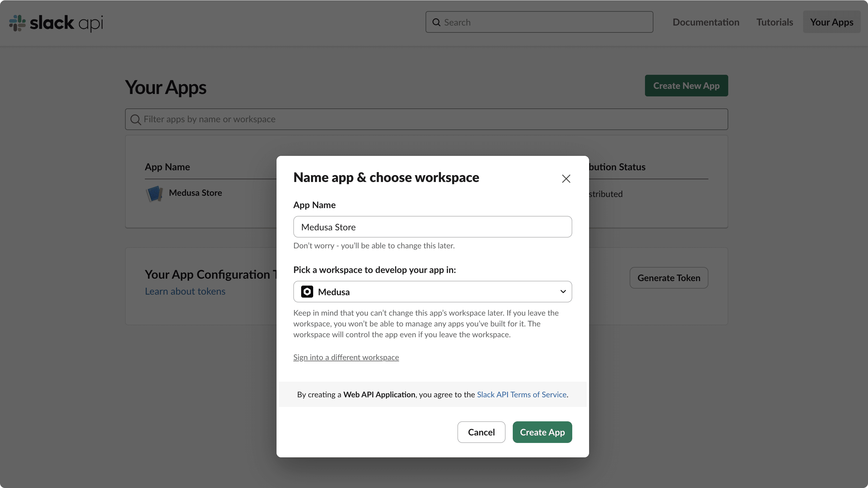This screenshot has height=488, width=868.
Task: Click the Create New App button
Action: tap(686, 86)
